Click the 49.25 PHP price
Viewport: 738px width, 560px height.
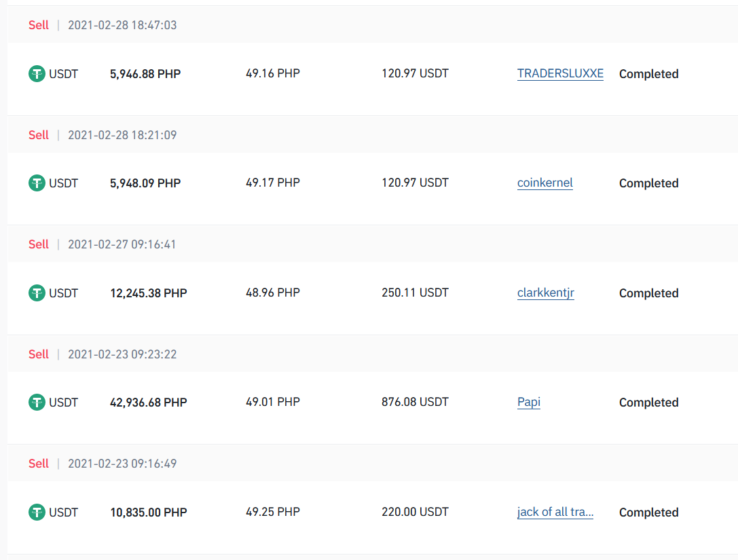pos(273,512)
